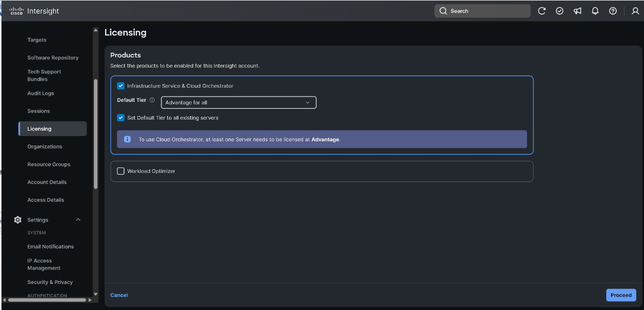Click the sidebar scroll down arrow
This screenshot has height=310, width=644.
[96, 294]
